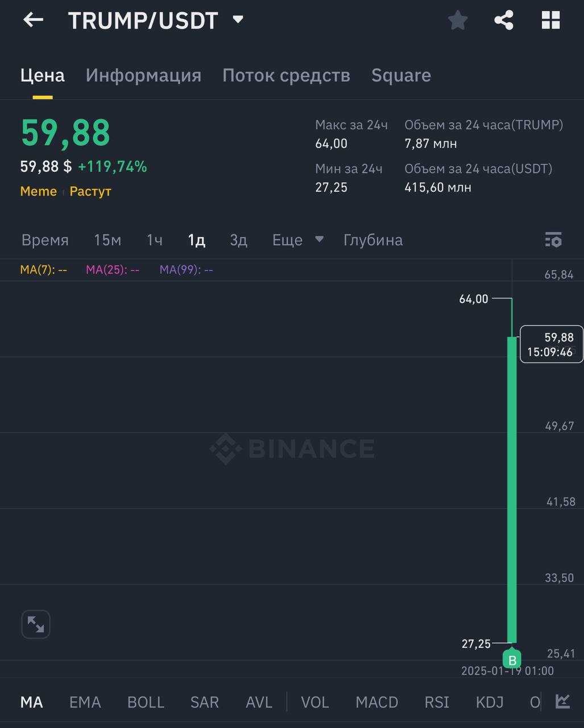Open TRUMP/USDT pair selector dropdown
This screenshot has width=584, height=728.
tap(238, 20)
